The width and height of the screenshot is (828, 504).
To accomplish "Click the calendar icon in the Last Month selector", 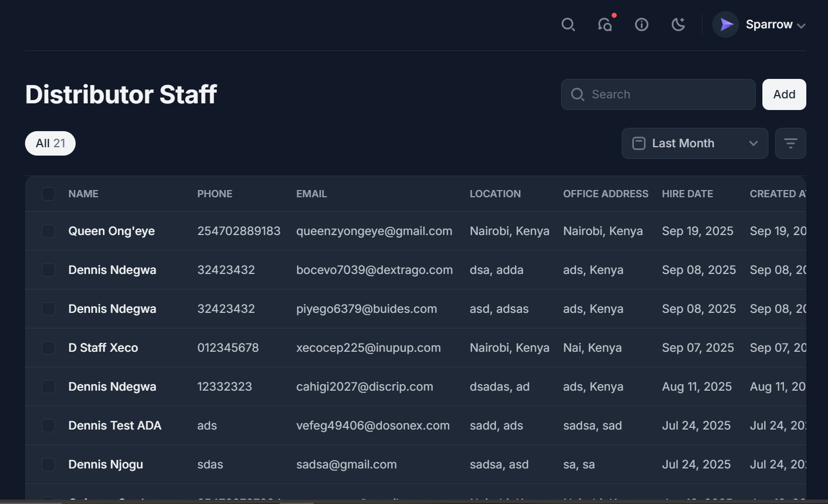I will click(x=638, y=143).
